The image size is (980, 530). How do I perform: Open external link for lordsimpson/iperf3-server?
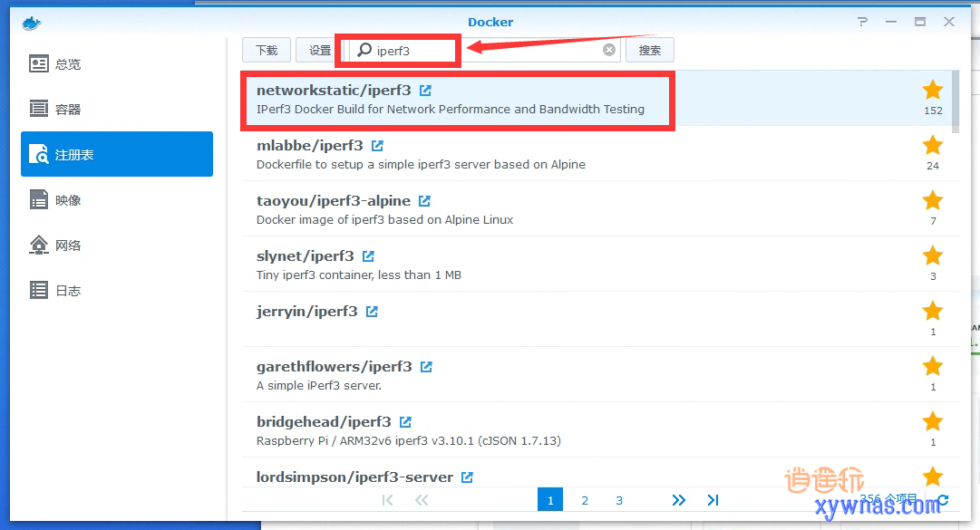(x=467, y=477)
